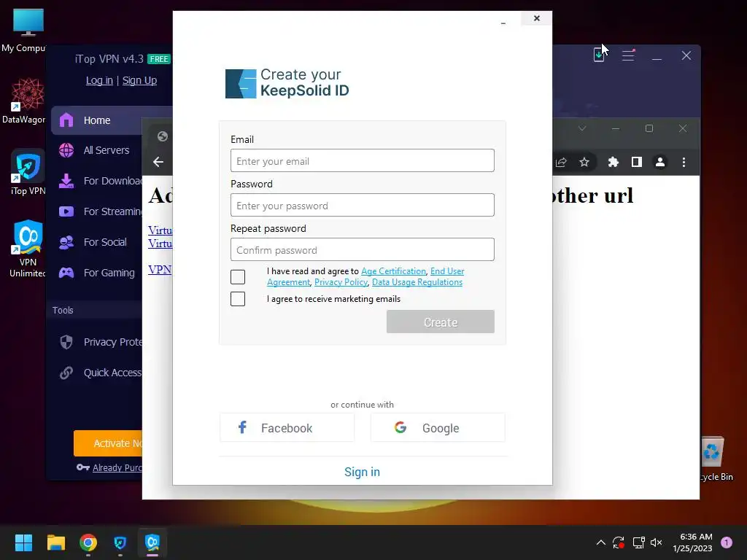Open the Windows Start menu
This screenshot has height=560, width=747.
point(23,542)
